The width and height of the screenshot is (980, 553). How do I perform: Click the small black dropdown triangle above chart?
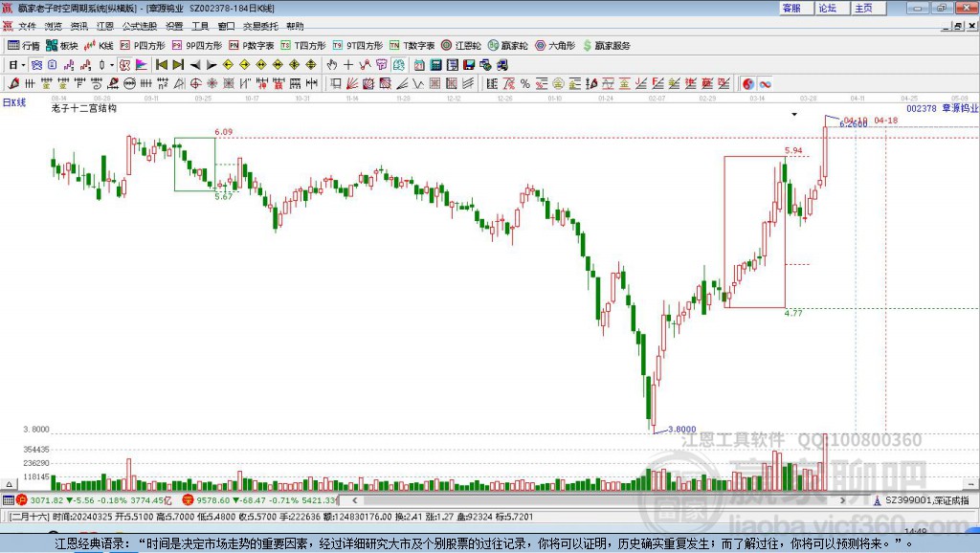(x=794, y=115)
